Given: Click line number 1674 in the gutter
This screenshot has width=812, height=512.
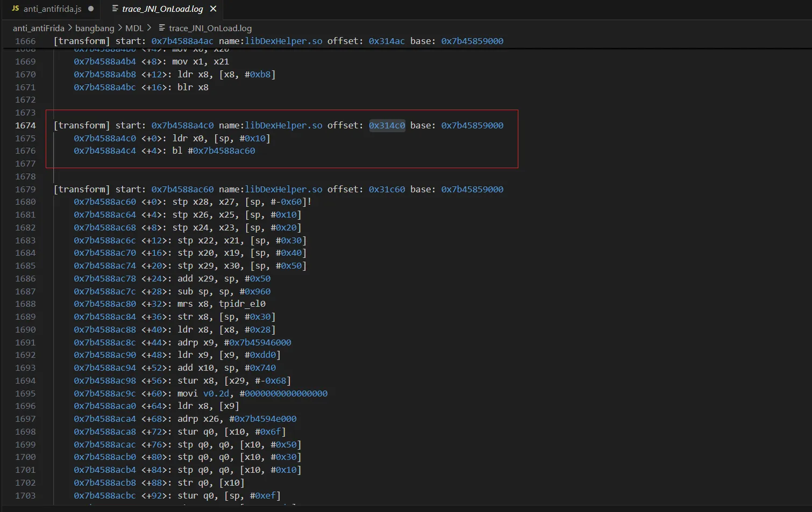Looking at the screenshot, I should pos(25,125).
